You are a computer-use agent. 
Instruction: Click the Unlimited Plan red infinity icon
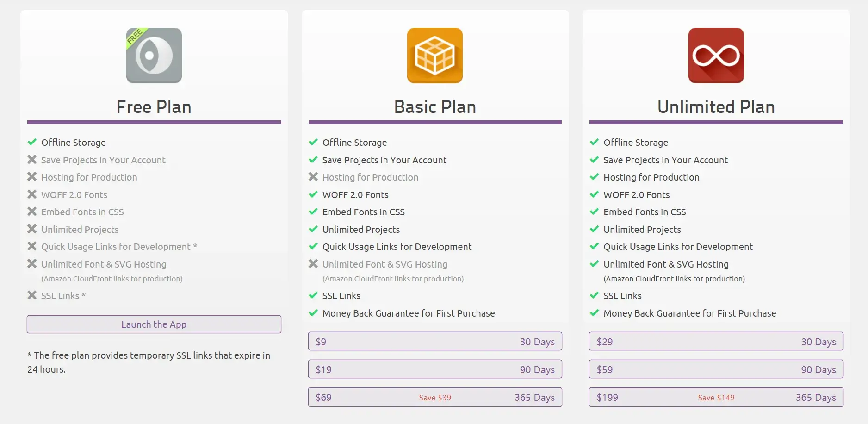716,56
